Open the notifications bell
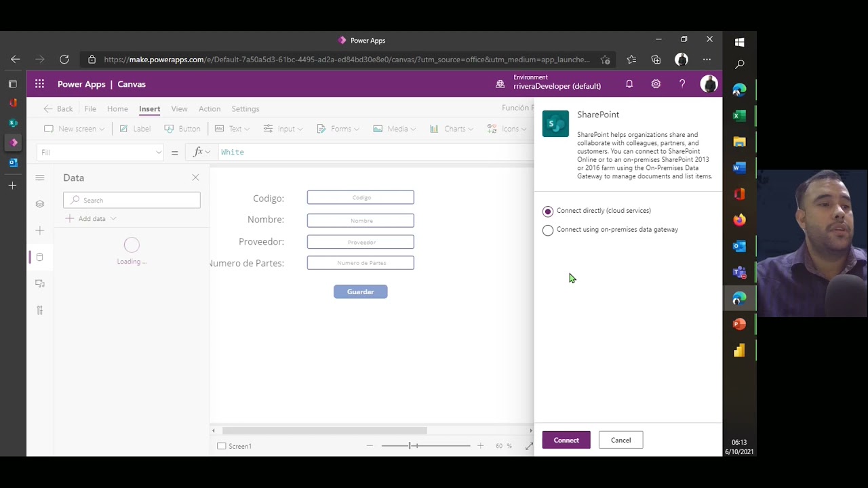868x488 pixels. point(629,84)
